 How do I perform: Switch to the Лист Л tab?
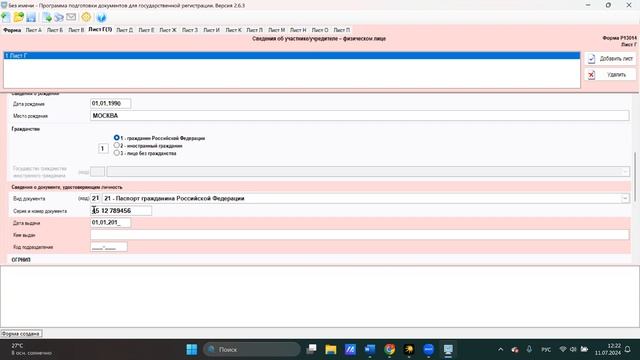(255, 30)
